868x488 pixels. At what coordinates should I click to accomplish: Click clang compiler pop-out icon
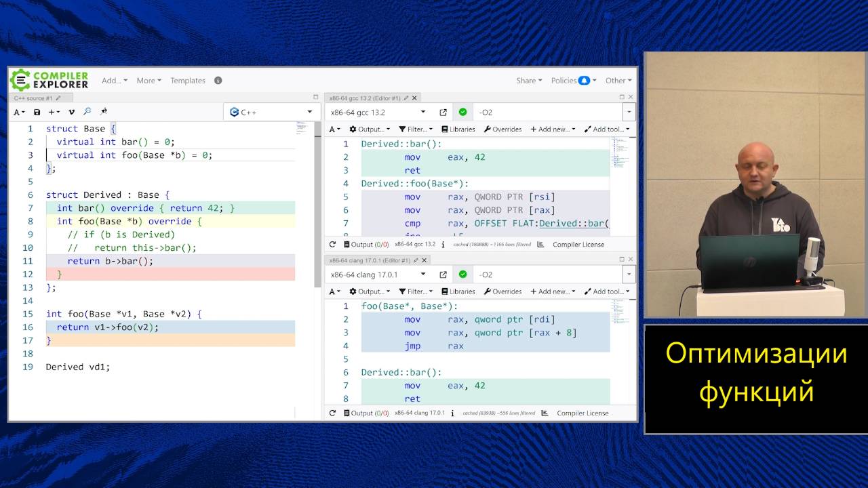pos(443,274)
